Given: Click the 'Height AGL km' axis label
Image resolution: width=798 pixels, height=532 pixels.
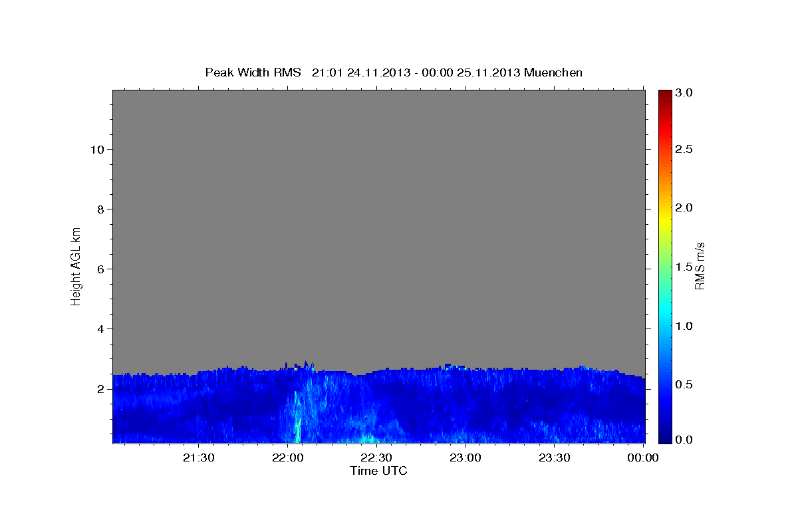Looking at the screenshot, I should [76, 265].
